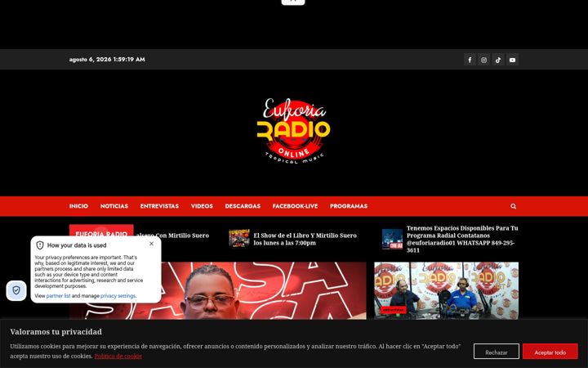588x368 pixels.
Task: Open the Instagram social icon
Action: (x=483, y=60)
